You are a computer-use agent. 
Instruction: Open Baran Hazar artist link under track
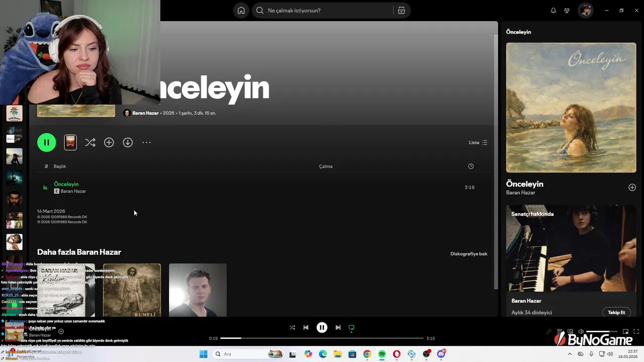pyautogui.click(x=73, y=191)
